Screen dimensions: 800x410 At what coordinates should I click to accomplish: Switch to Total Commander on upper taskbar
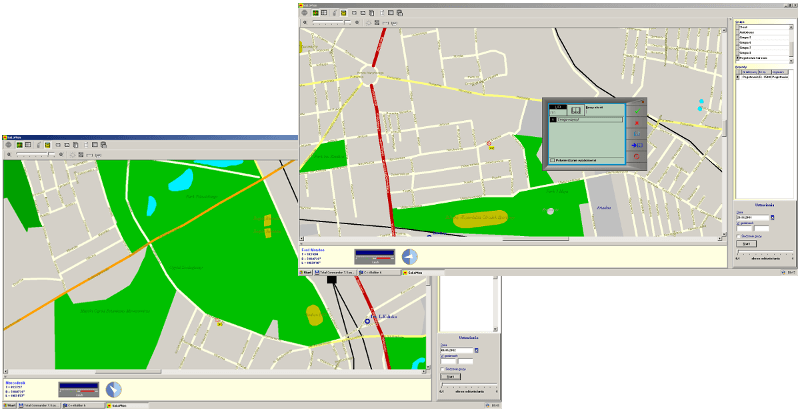[334, 273]
